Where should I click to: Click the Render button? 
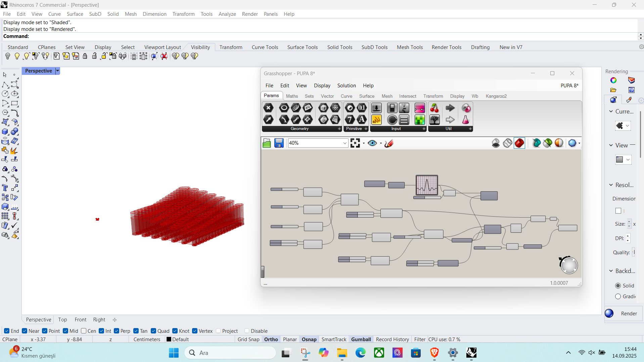click(629, 313)
